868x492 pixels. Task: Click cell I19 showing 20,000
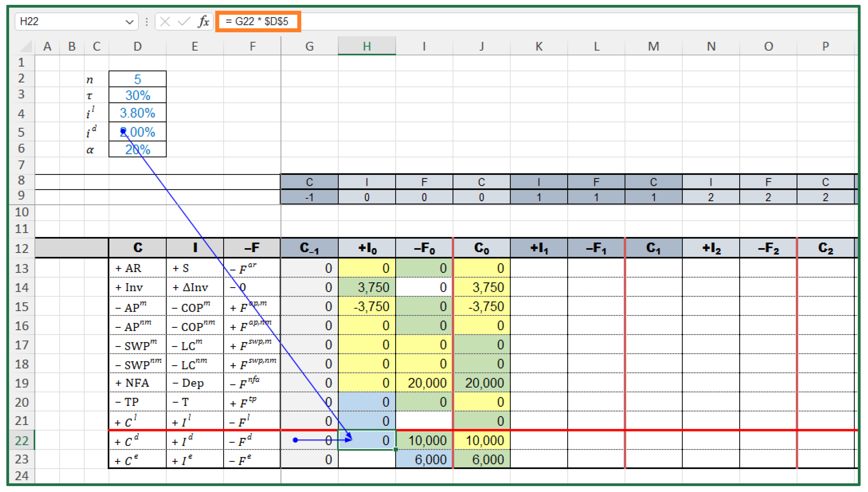pos(424,383)
